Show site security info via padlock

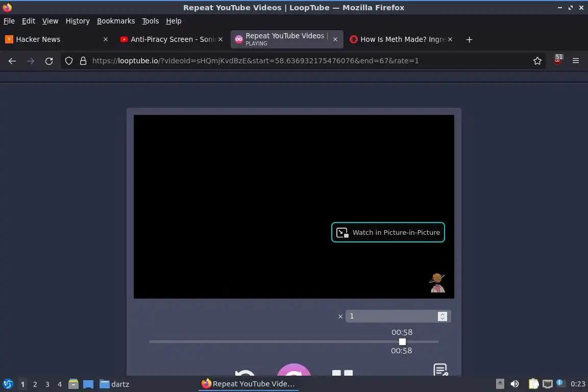pos(83,61)
